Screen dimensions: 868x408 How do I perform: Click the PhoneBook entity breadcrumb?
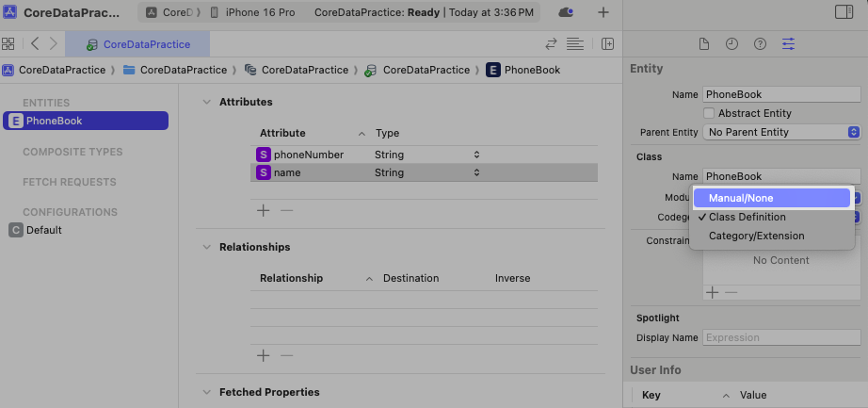coord(523,70)
